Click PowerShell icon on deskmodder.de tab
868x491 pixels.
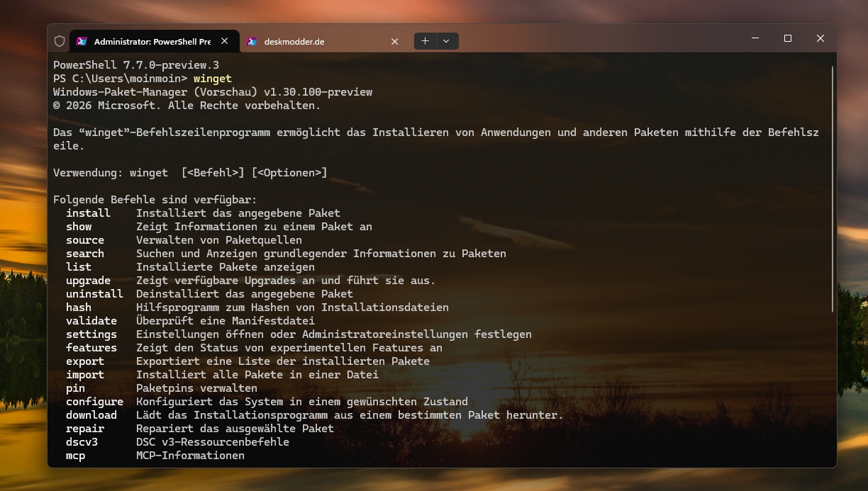pyautogui.click(x=252, y=41)
